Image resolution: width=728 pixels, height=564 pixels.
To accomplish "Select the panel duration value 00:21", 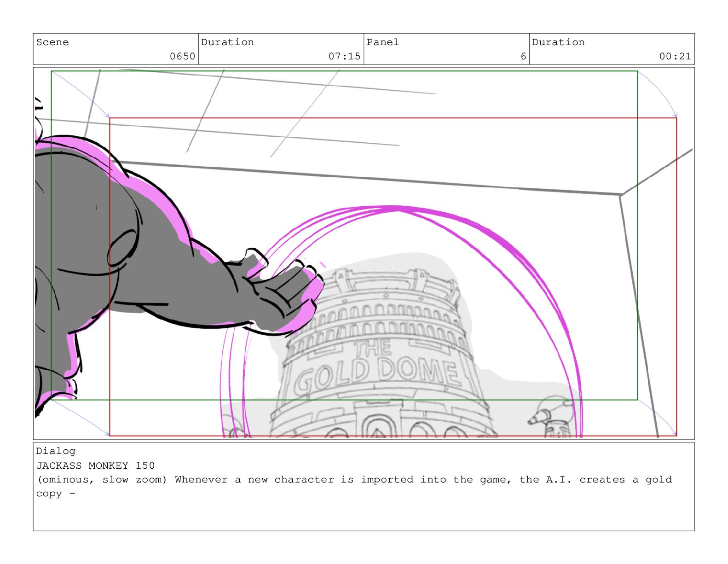I will coord(675,56).
